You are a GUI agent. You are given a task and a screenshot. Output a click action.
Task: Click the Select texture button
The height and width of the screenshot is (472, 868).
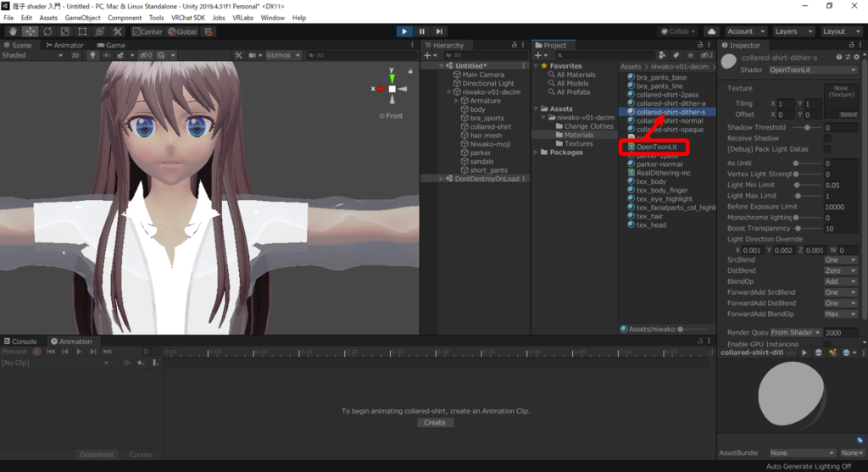coord(848,114)
